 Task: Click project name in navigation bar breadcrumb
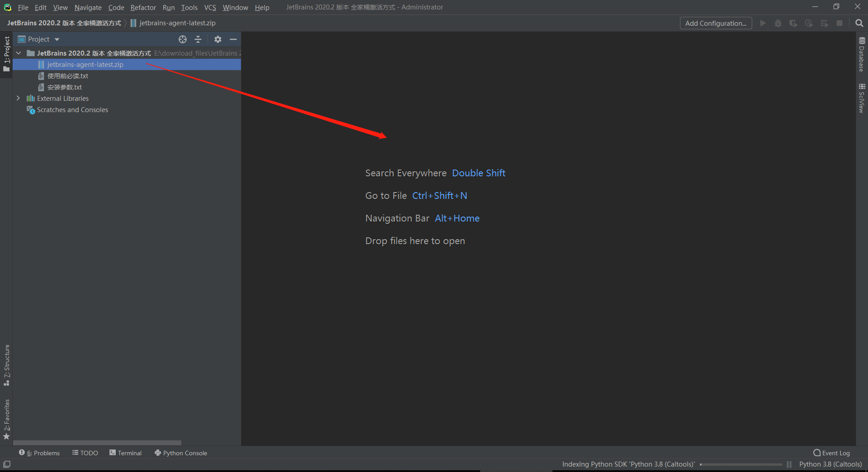pyautogui.click(x=64, y=23)
